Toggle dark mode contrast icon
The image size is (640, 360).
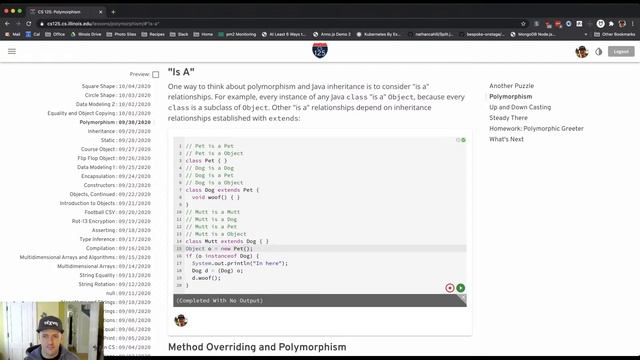[x=598, y=51]
